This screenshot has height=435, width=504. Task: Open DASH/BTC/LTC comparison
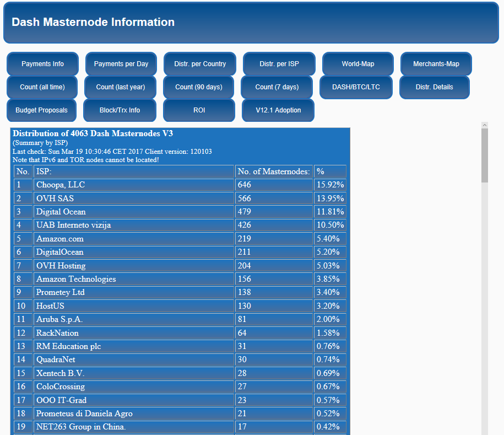point(356,87)
